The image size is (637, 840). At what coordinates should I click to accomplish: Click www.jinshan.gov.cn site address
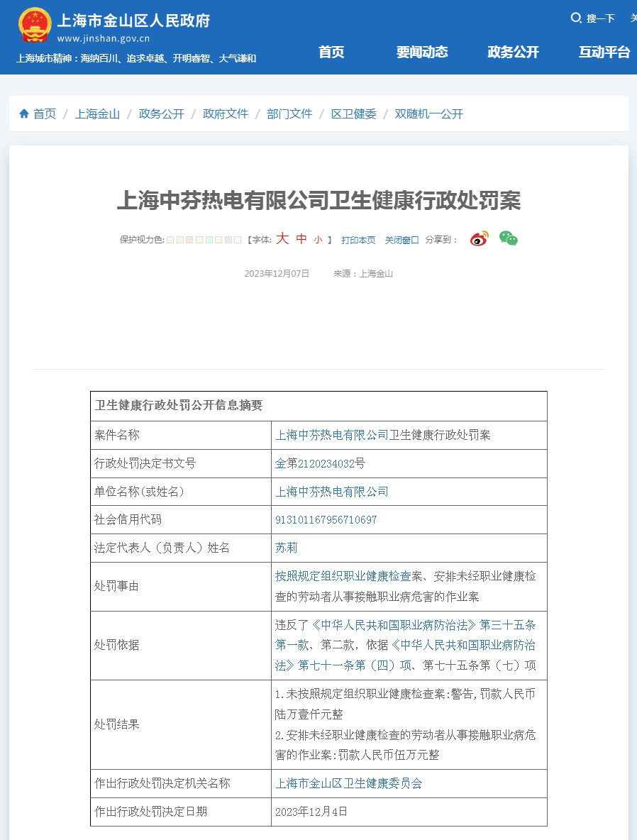[104, 38]
